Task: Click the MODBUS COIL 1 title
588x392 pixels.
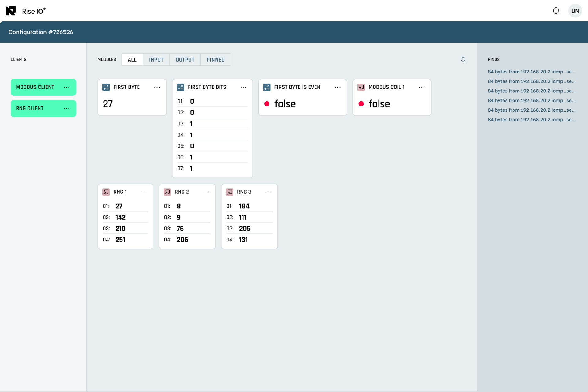Action: pos(386,87)
